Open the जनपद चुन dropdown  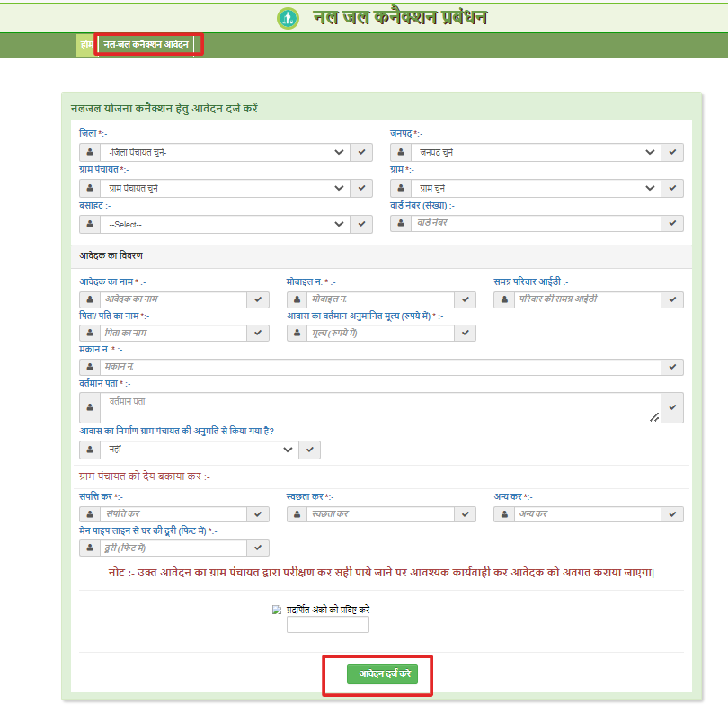pyautogui.click(x=537, y=152)
